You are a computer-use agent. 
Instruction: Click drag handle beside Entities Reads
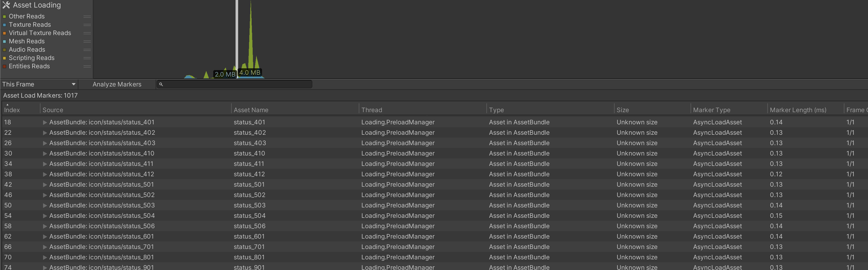pos(87,66)
